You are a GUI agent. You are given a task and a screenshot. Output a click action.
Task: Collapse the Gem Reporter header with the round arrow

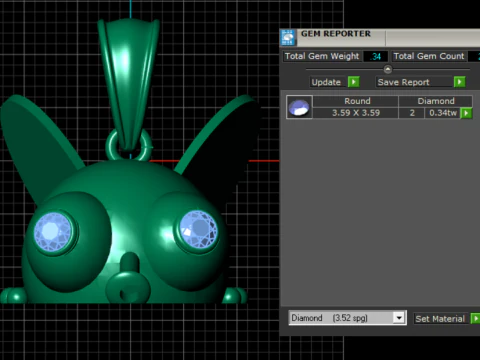tap(387, 69)
